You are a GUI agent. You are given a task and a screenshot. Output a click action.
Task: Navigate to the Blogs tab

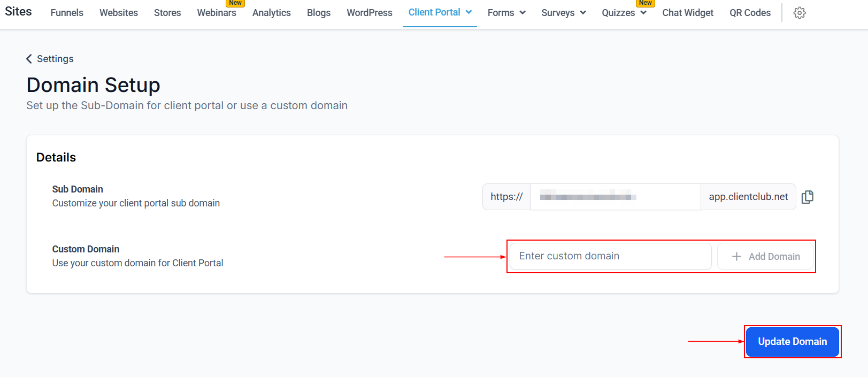[319, 13]
